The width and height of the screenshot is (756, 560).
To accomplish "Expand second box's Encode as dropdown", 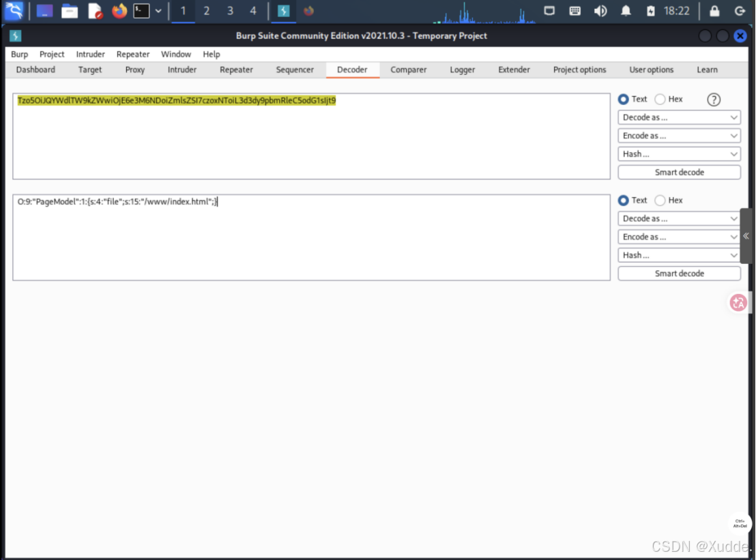I will [x=680, y=237].
